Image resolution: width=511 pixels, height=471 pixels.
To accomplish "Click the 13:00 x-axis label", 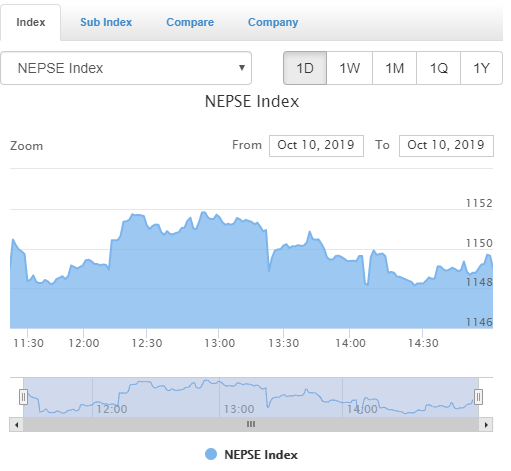I will point(220,343).
